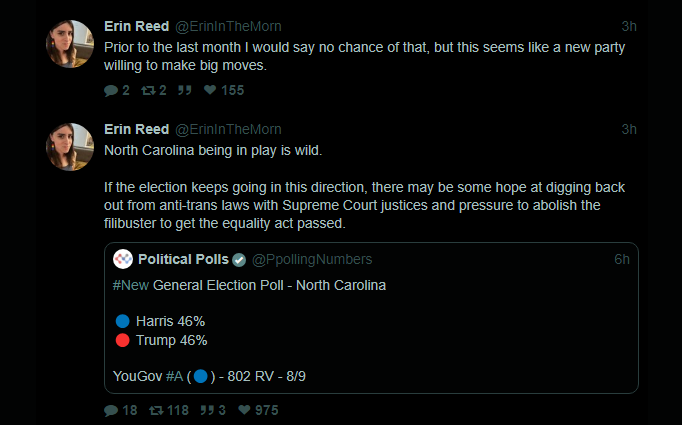Open Erin Reed profile name on first tweet
Viewport: 682px width, 425px height.
coord(137,24)
